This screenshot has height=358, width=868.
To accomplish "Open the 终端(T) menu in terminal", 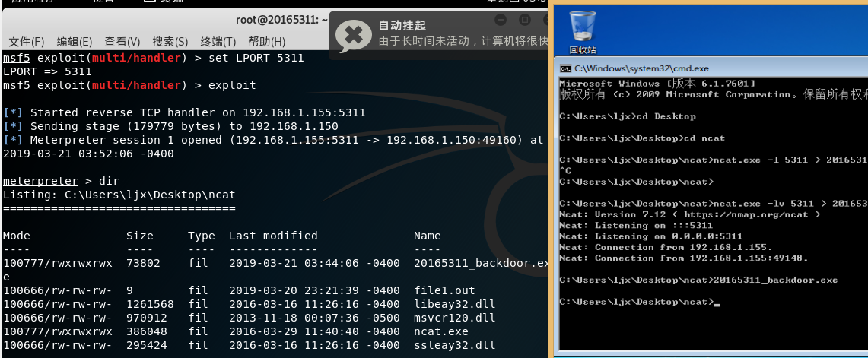I will click(x=218, y=42).
